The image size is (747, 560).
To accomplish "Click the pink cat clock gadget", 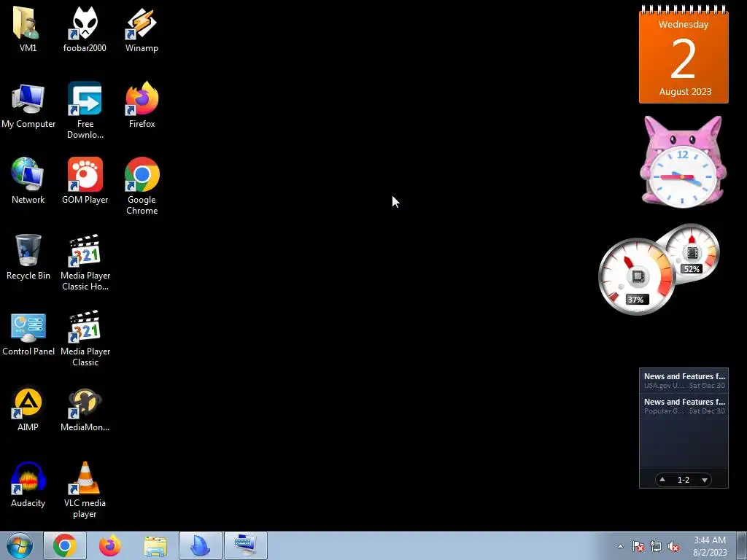I will click(683, 161).
